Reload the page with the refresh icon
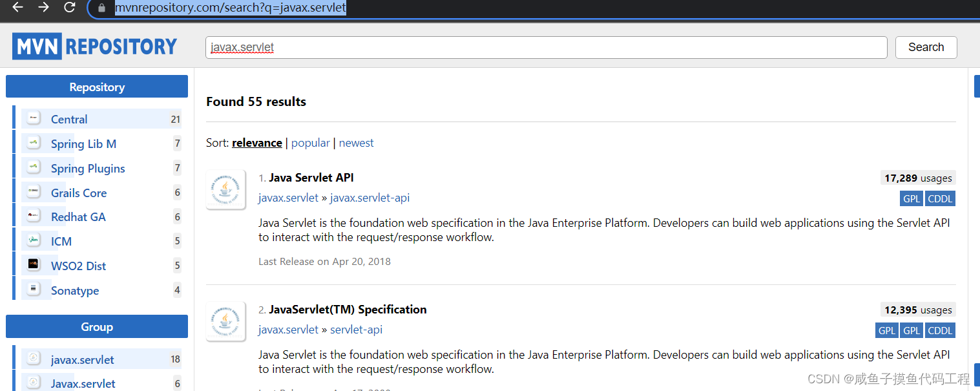This screenshot has width=980, height=391. [70, 8]
